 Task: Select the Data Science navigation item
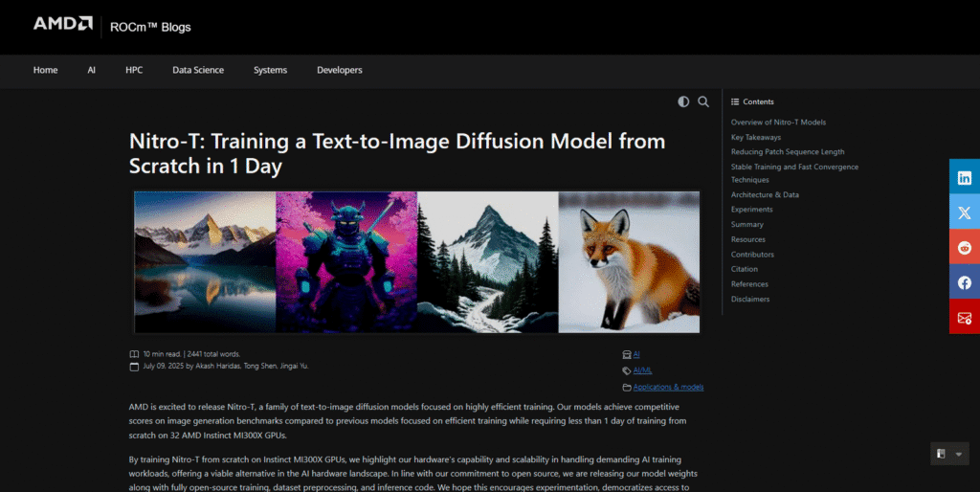(x=198, y=70)
